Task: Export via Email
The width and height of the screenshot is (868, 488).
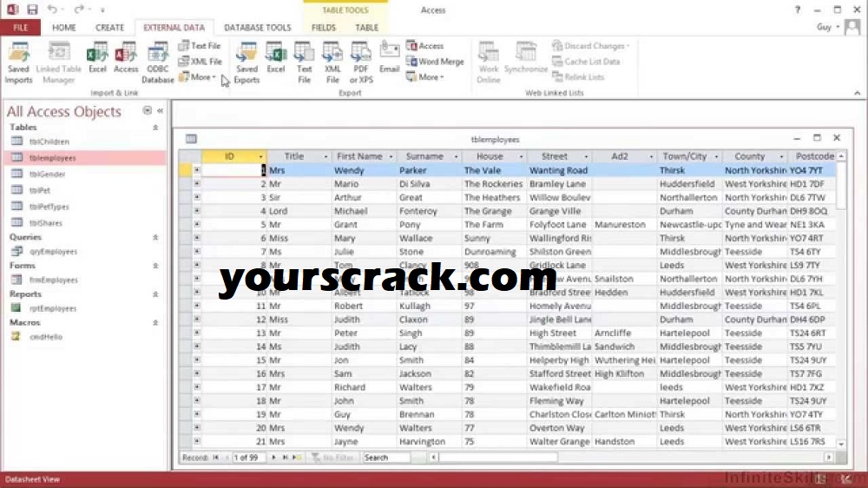Action: click(389, 58)
